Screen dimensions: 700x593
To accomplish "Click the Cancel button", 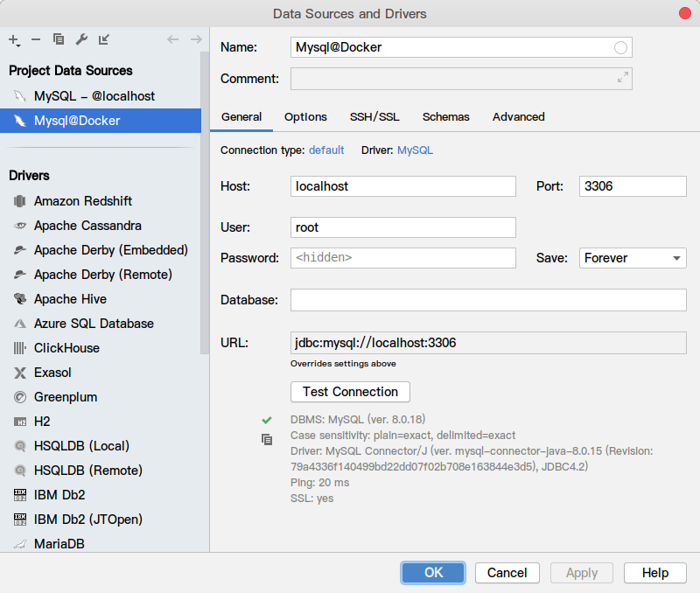I will coord(507,573).
